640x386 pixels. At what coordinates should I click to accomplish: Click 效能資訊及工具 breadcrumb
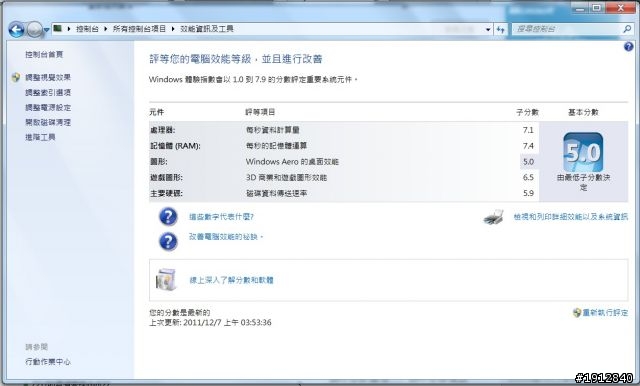click(x=207, y=29)
